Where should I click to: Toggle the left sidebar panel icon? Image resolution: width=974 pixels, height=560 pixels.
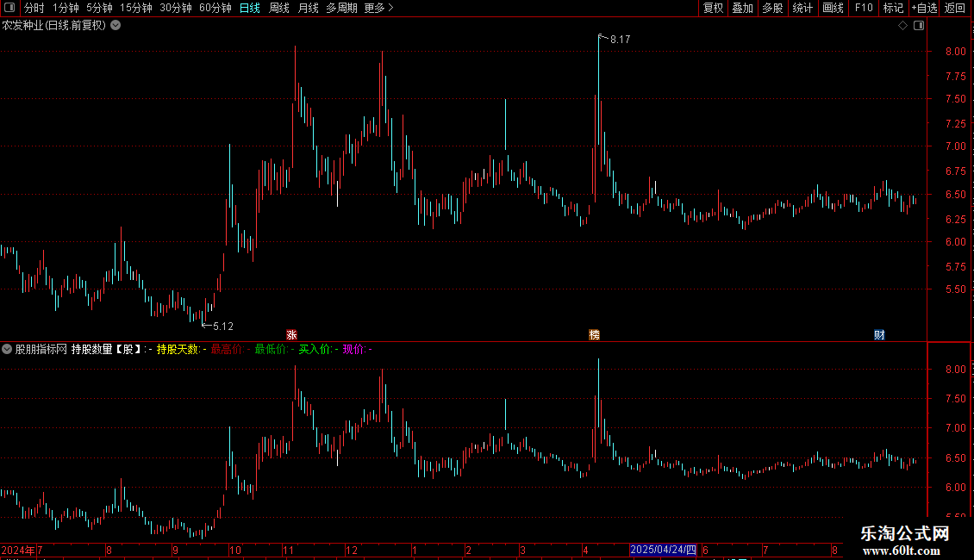click(x=9, y=8)
